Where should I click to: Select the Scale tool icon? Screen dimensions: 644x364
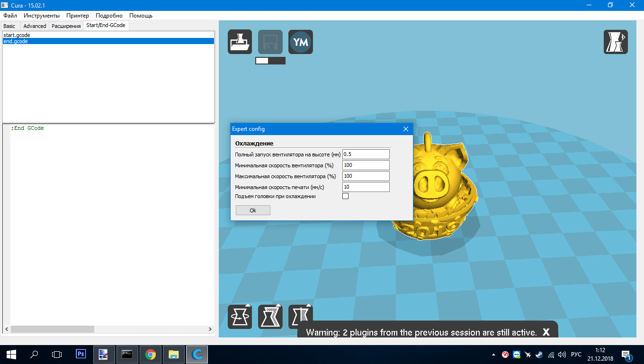point(270,317)
